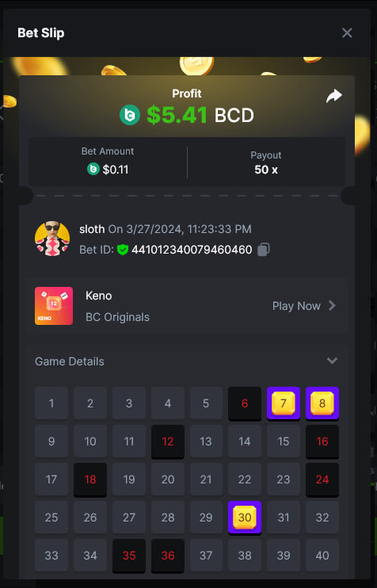Click the sloth username text
This screenshot has height=588, width=377.
click(92, 229)
